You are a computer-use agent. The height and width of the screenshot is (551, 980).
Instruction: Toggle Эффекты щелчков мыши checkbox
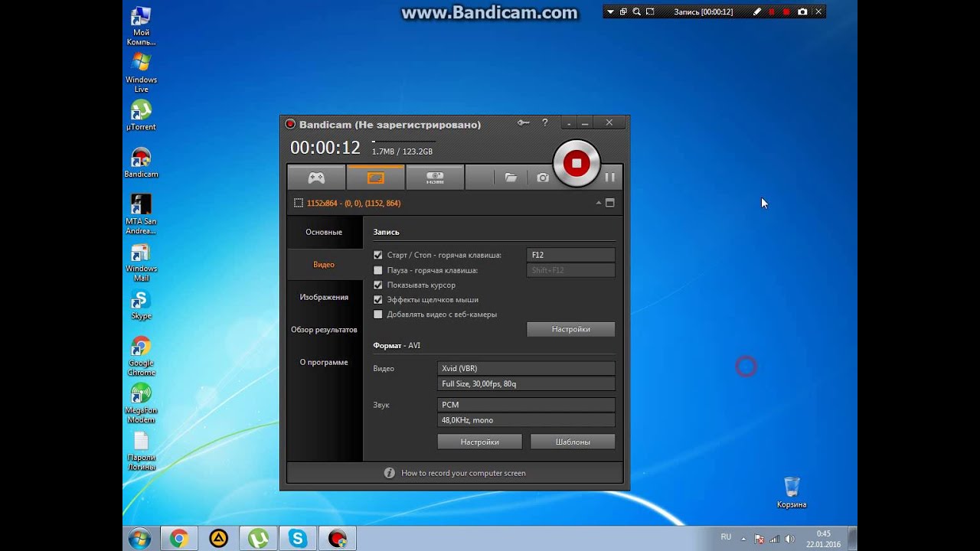[377, 300]
